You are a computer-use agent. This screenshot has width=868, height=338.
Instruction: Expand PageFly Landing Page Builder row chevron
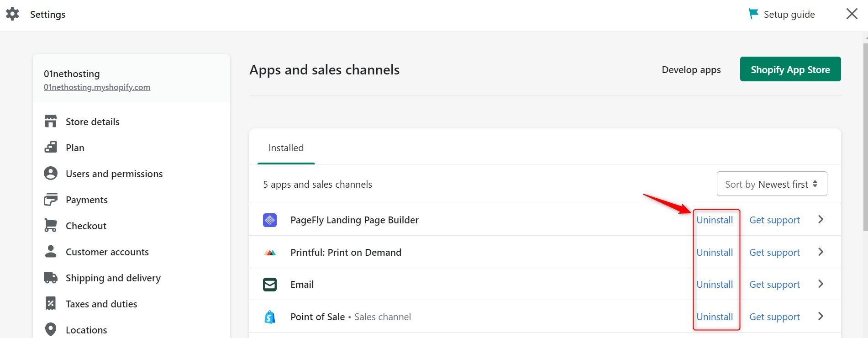[x=821, y=220]
